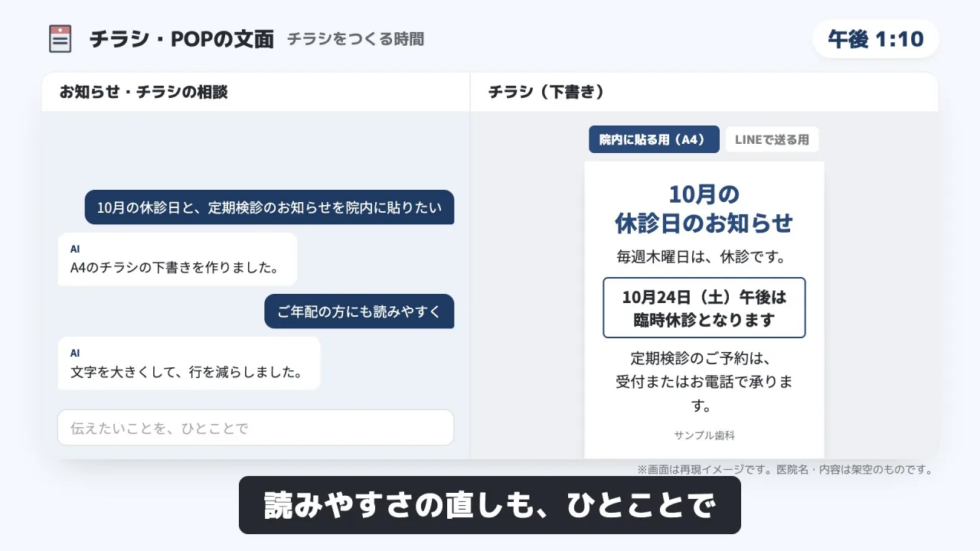Image resolution: width=980 pixels, height=551 pixels.
Task: Click the flyer heading 10月の休診日のお知らせ
Action: (704, 208)
